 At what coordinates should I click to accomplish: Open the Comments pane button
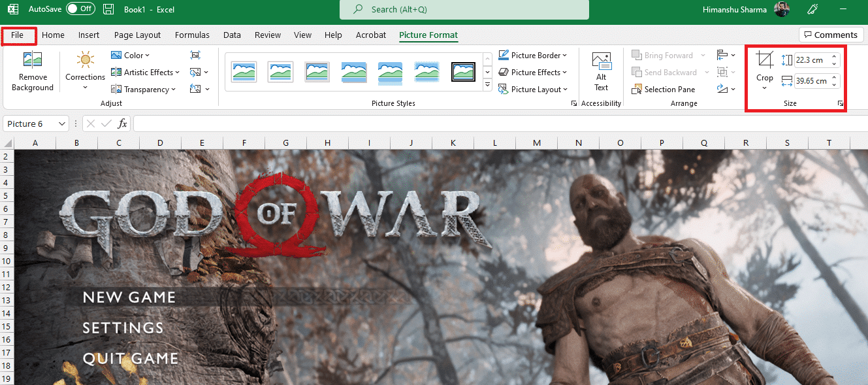[831, 35]
